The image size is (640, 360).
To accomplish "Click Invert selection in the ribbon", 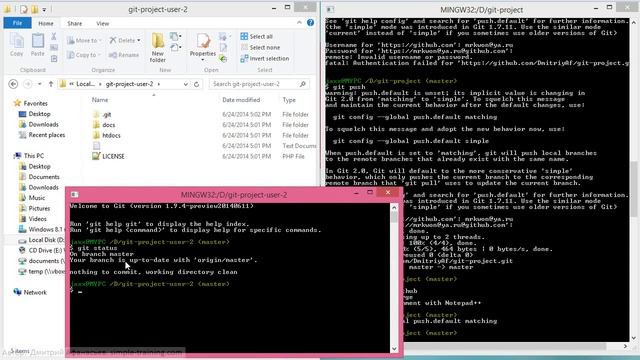I will tap(264, 58).
